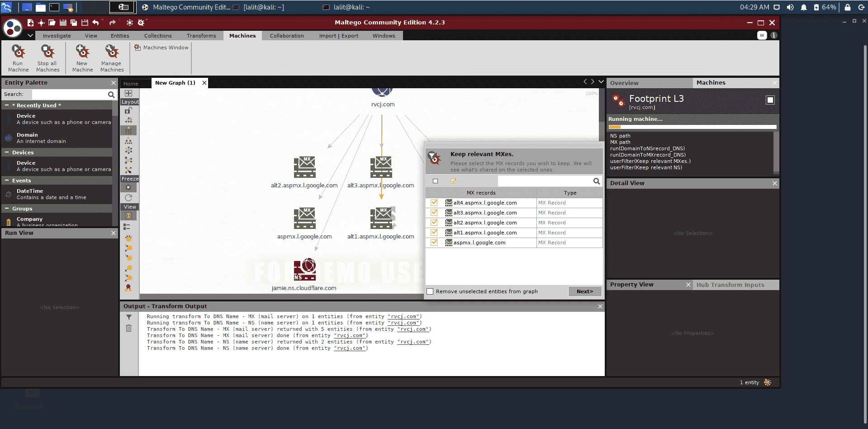This screenshot has width=868, height=429.
Task: Click the filter funnel icon in Output
Action: click(129, 317)
